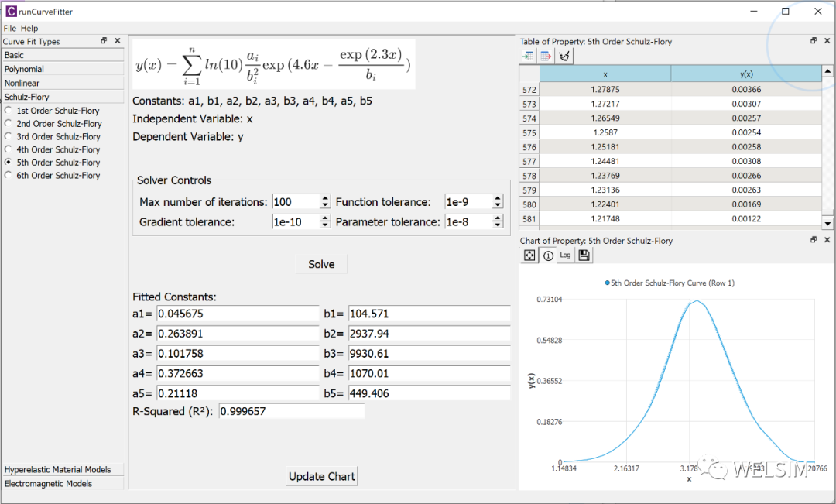Select table row header 572
This screenshot has width=836, height=504.
(x=529, y=90)
